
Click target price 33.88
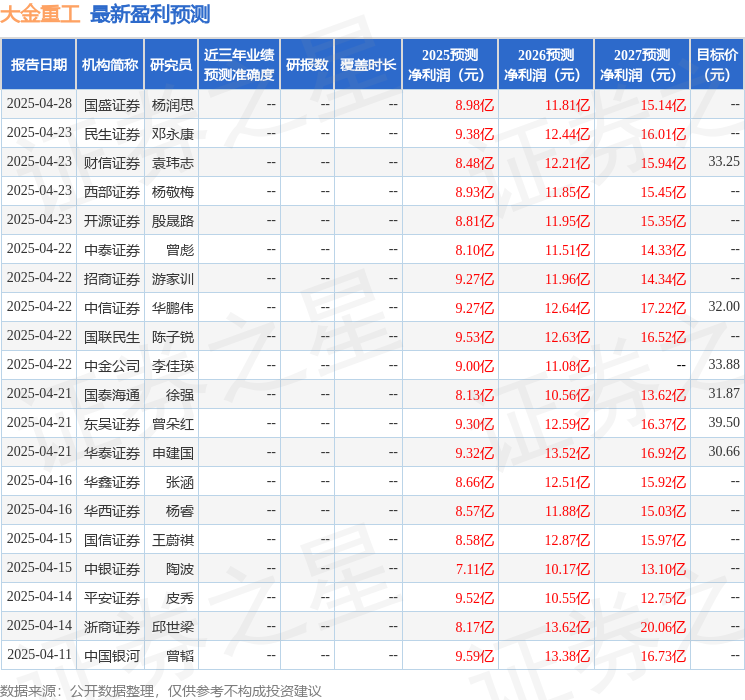[x=724, y=364]
